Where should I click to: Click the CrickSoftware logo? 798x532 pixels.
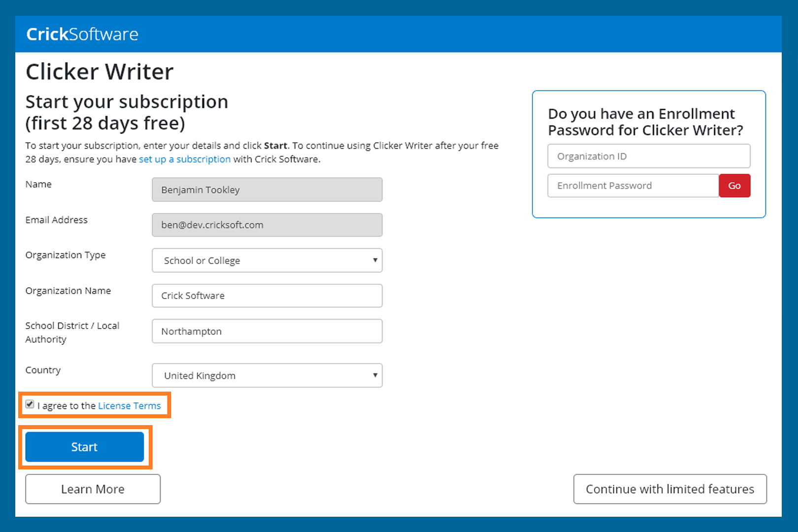pyautogui.click(x=82, y=34)
